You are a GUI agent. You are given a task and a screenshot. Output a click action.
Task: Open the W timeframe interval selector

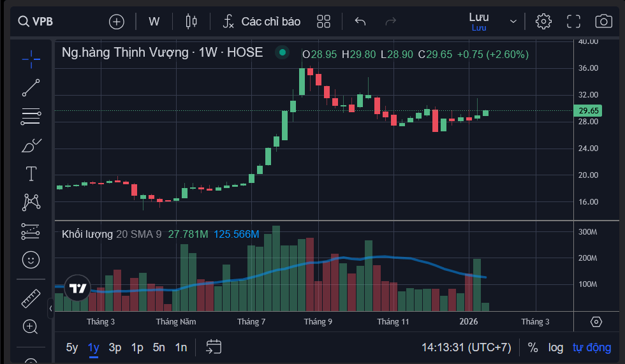(154, 21)
